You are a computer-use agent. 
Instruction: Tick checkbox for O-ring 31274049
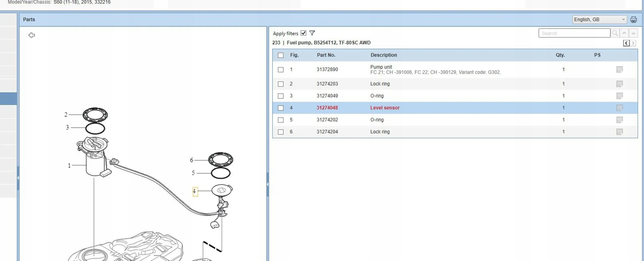281,96
